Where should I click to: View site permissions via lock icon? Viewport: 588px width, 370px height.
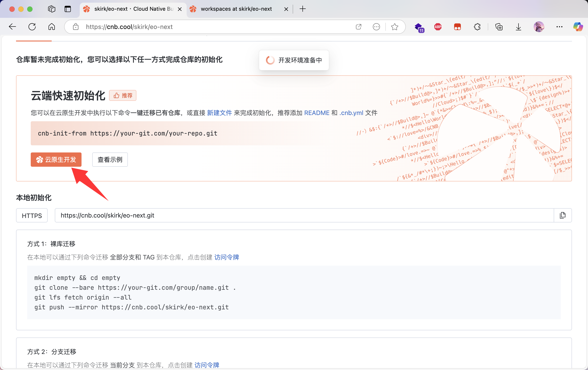click(76, 27)
